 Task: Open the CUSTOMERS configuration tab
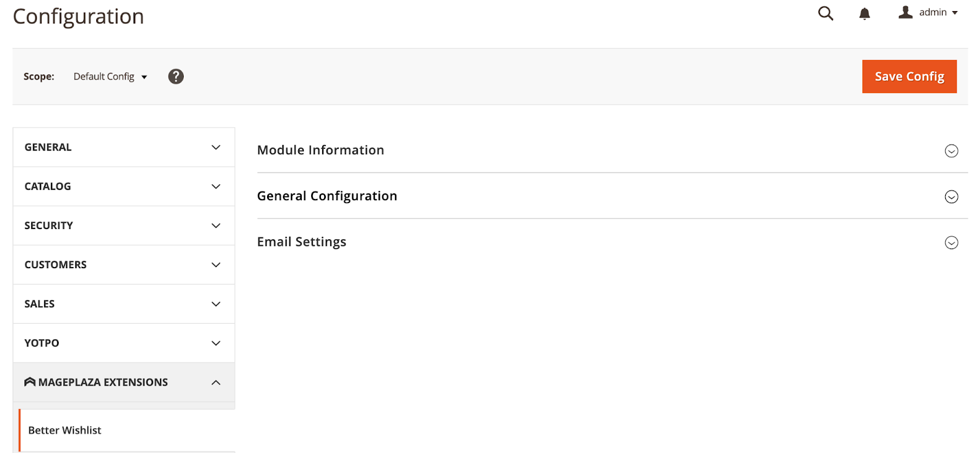(56, 265)
